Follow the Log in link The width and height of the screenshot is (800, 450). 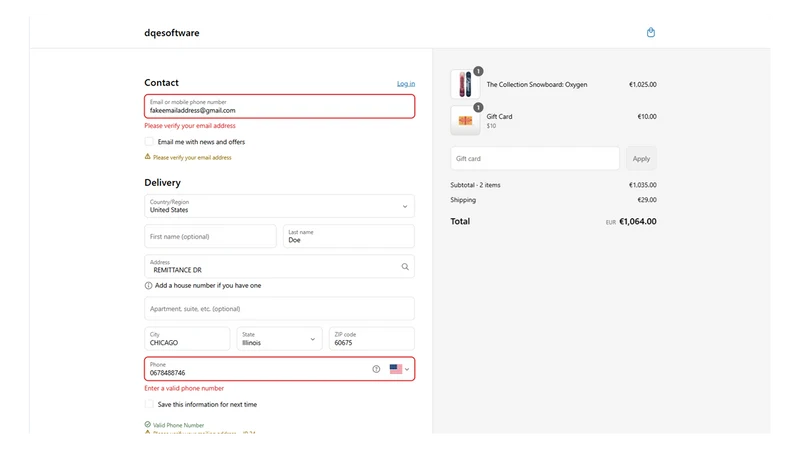pos(406,84)
